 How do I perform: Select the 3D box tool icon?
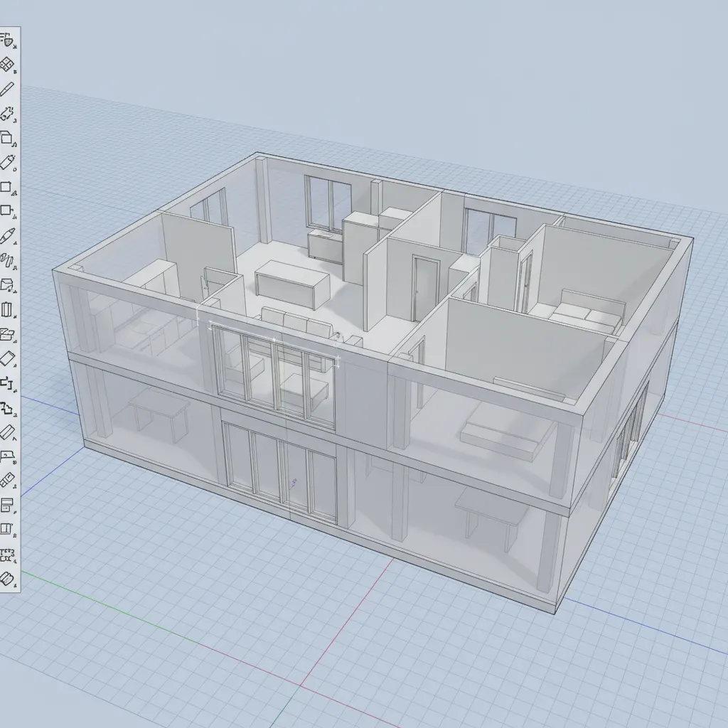tap(7, 139)
